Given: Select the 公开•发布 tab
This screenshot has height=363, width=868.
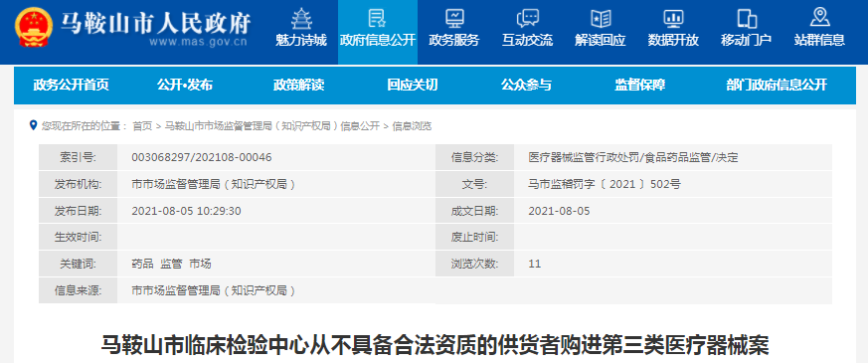Looking at the screenshot, I should coord(184,85).
